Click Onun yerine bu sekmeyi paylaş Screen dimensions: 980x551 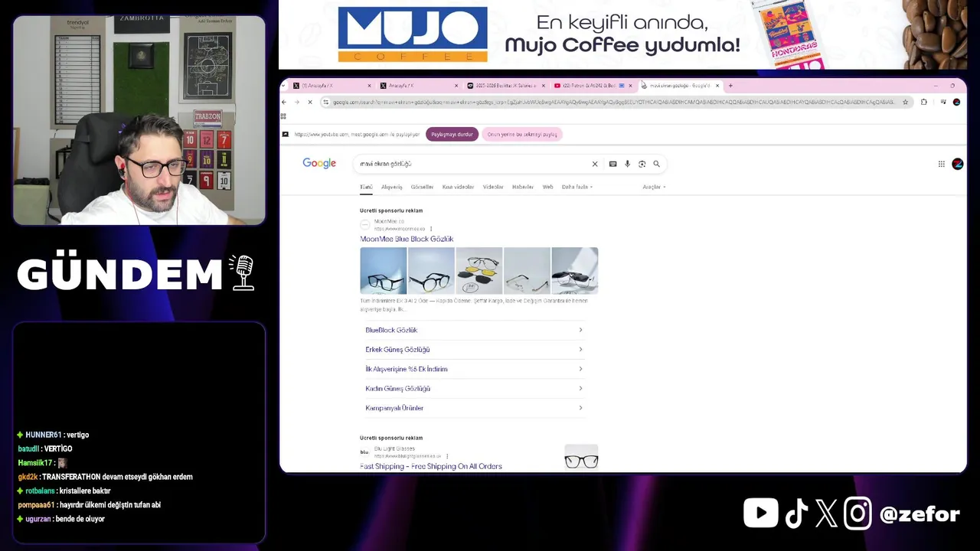[522, 134]
